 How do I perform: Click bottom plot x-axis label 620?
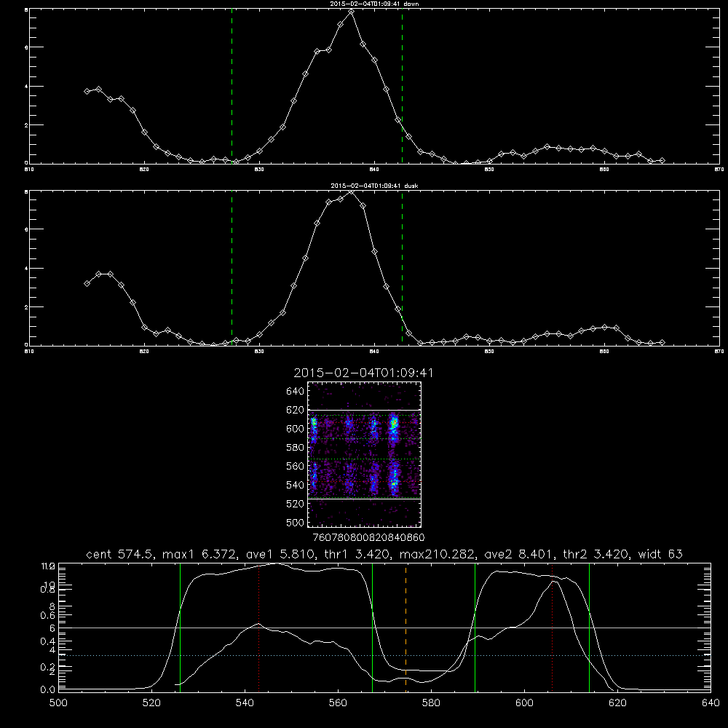(x=617, y=703)
